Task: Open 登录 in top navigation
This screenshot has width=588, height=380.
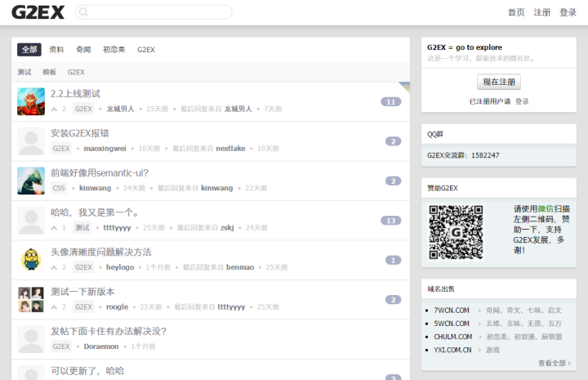Action: (x=568, y=12)
